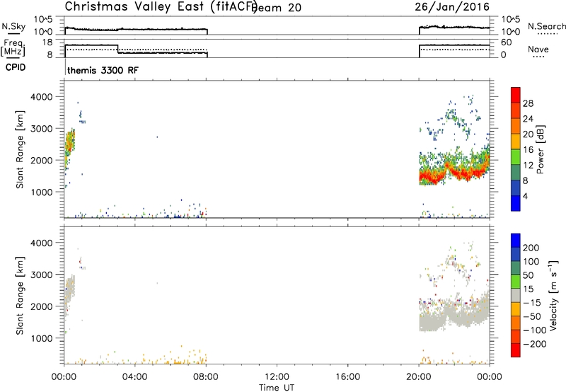The image size is (566, 392).
Task: Click the 'Slant Range [km]' label of power panel
Action: [x=20, y=149]
